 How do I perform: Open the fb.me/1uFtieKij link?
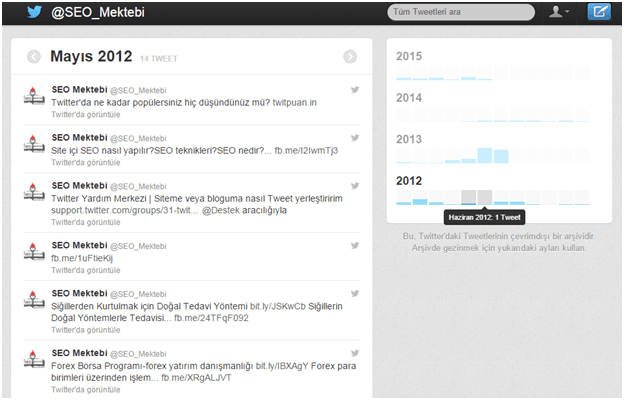point(82,259)
